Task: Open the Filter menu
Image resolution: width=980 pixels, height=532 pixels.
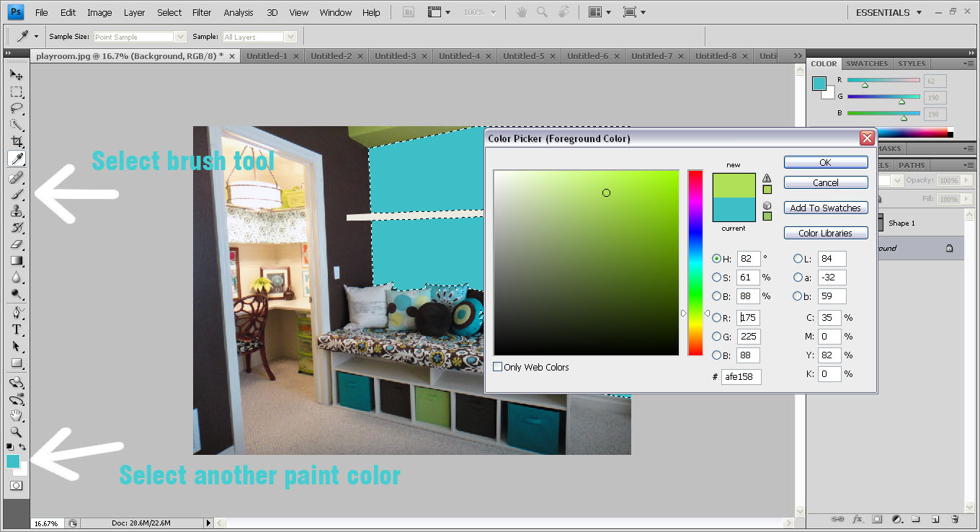Action: [201, 12]
